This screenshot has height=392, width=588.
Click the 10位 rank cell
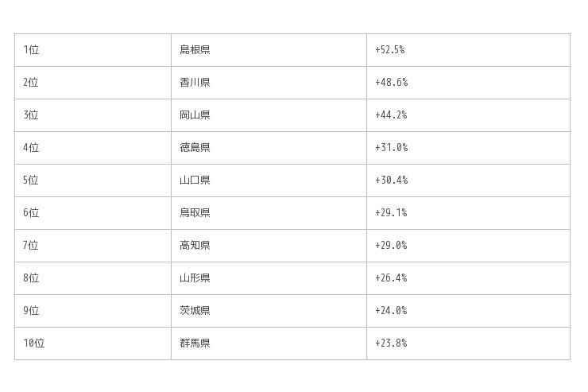point(34,343)
